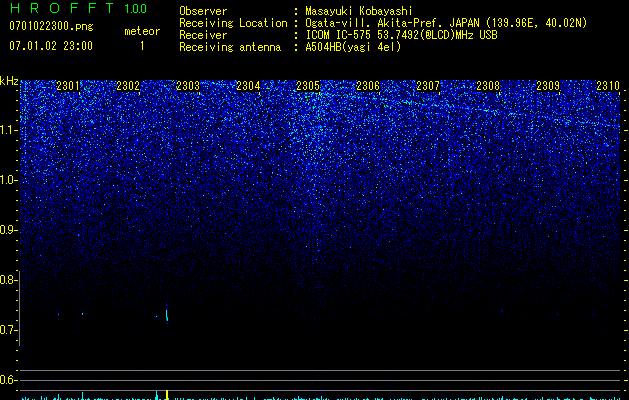Click the 2303 time tick label
The width and height of the screenshot is (629, 400).
188,86
